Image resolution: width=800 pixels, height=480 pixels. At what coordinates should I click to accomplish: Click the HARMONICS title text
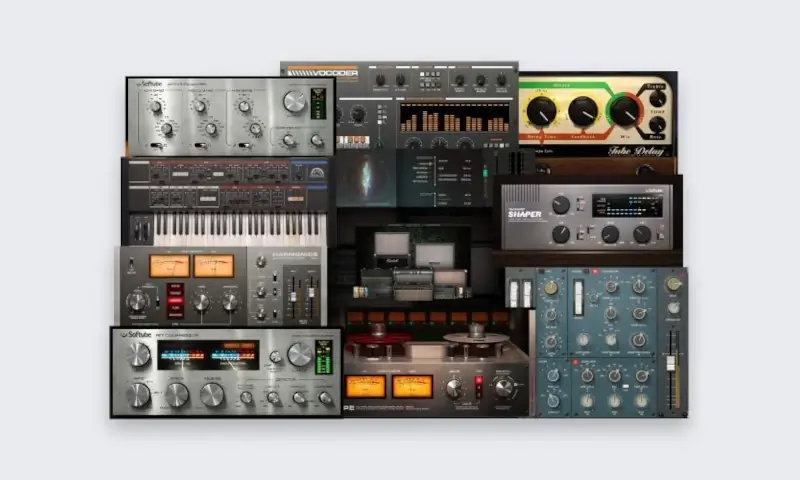pos(295,254)
